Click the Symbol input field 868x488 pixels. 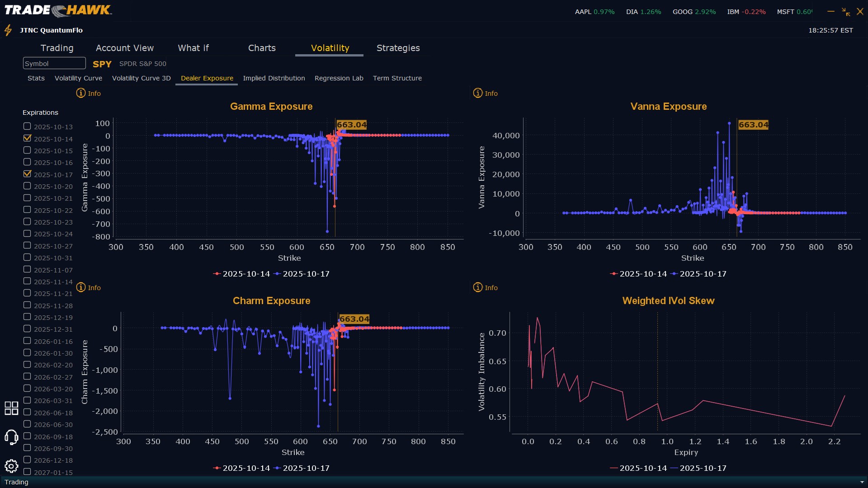[x=54, y=63]
